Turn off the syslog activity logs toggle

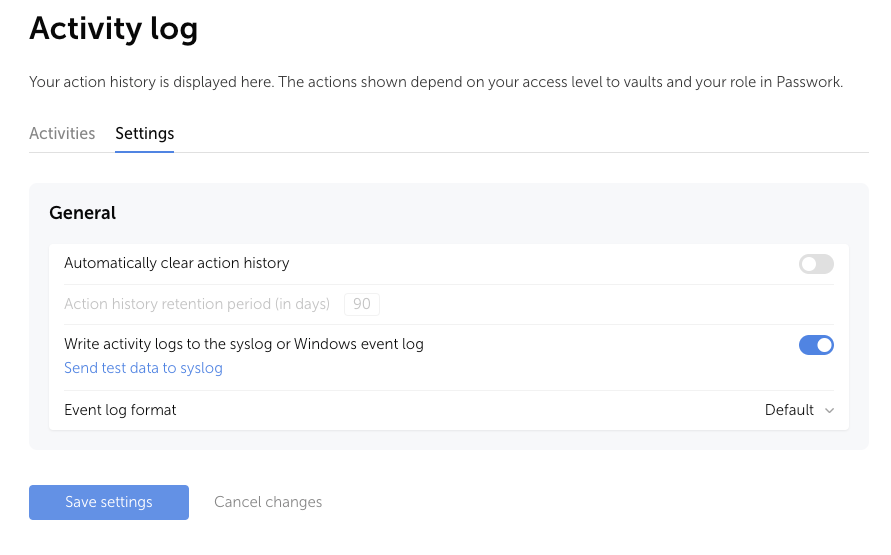click(815, 345)
